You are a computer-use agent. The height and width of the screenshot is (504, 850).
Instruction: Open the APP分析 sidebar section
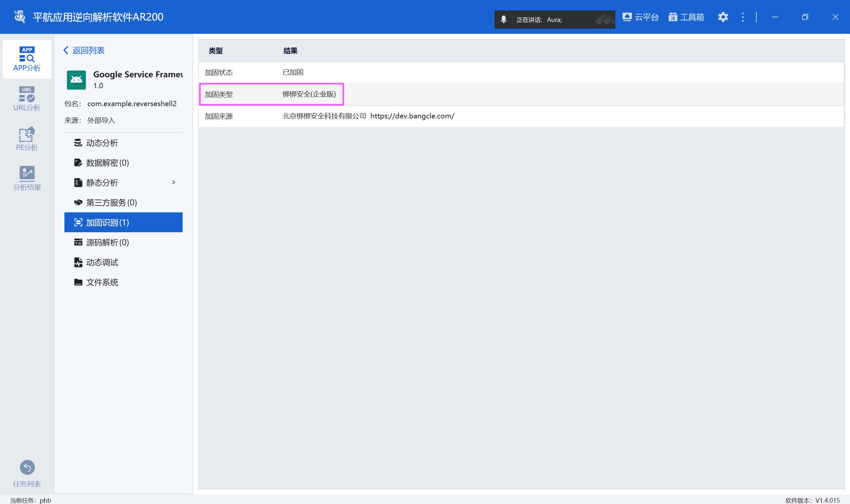click(x=27, y=59)
